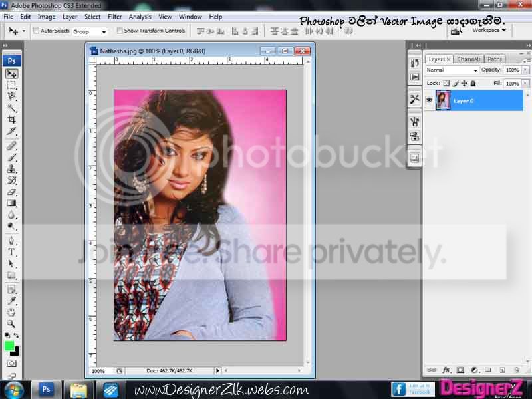Screen dimensions: 532x399
Task: Open the Auto-Select Group dropdown
Action: pos(90,31)
